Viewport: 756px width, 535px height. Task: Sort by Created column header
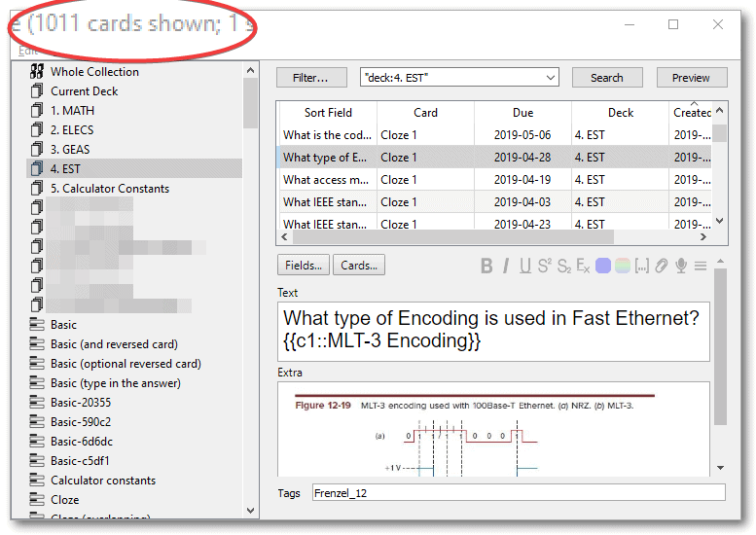tap(691, 112)
